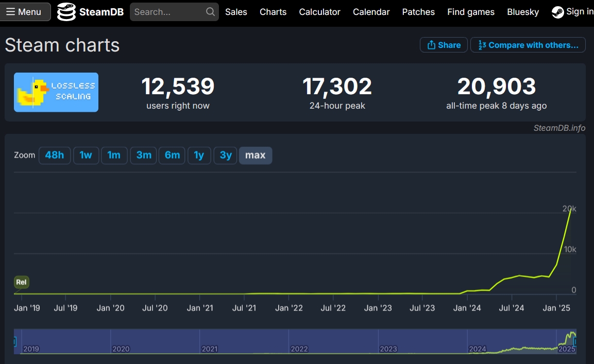Click the Share button

point(444,45)
